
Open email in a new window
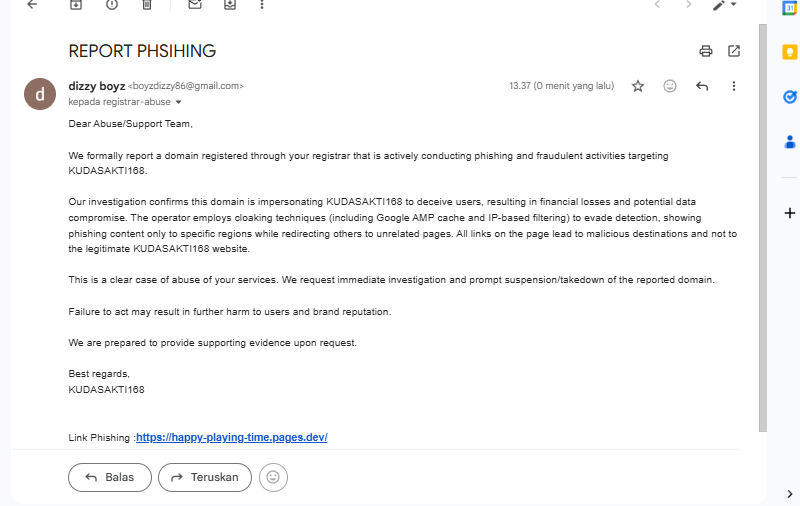pos(734,51)
